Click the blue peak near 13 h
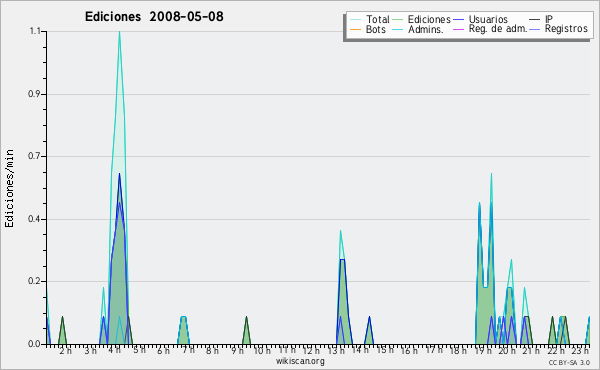This screenshot has width=600, height=370. [342, 260]
